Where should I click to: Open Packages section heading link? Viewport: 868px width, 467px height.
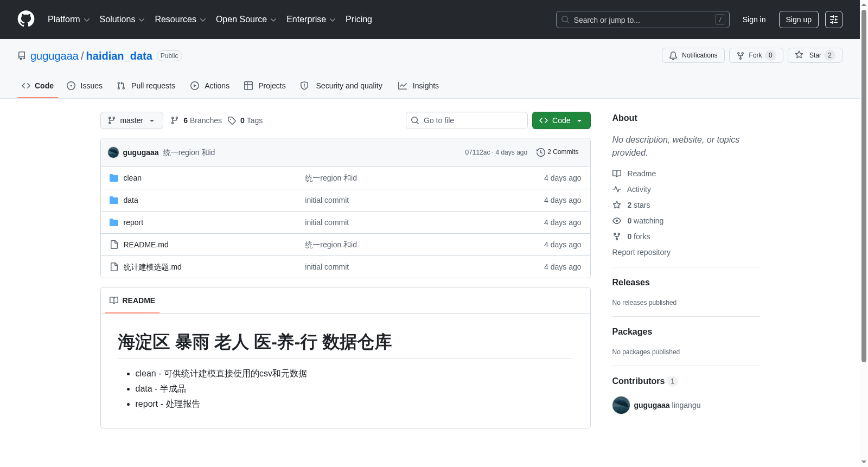[632, 332]
